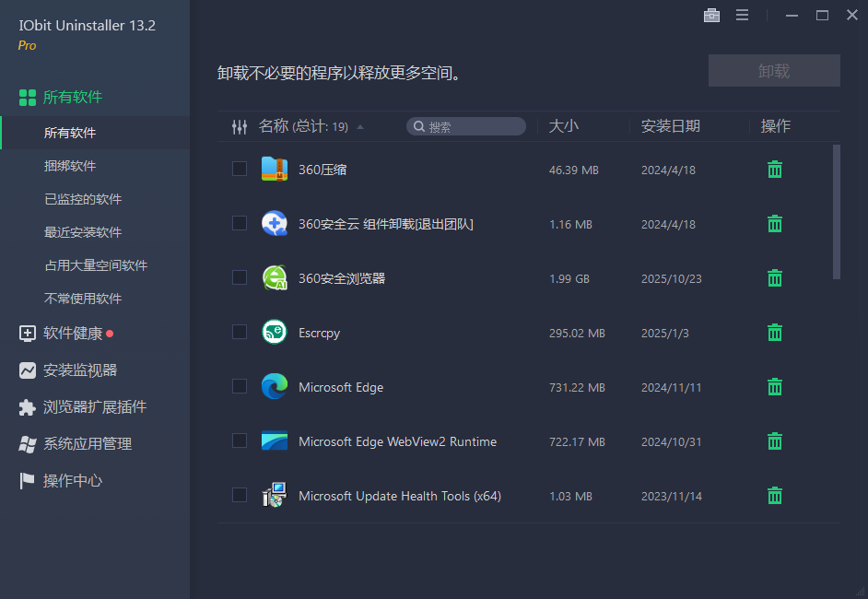Image resolution: width=868 pixels, height=599 pixels.
Task: Click the 360安全浏览器 app icon
Action: [x=275, y=277]
